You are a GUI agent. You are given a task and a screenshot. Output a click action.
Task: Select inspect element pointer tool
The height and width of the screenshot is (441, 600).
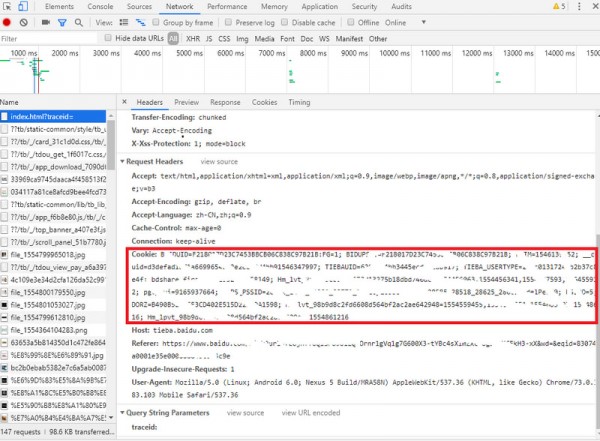[8, 6]
